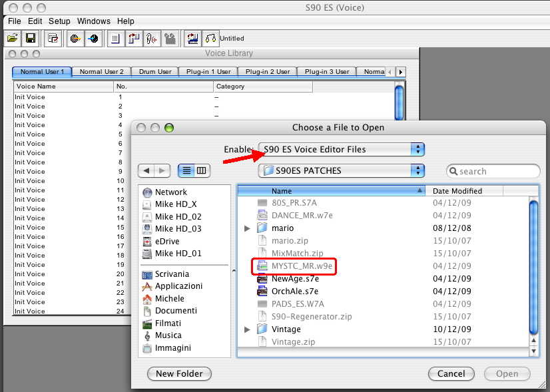Click the file list scroll-down arrow
The width and height of the screenshot is (550, 392).
point(533,351)
